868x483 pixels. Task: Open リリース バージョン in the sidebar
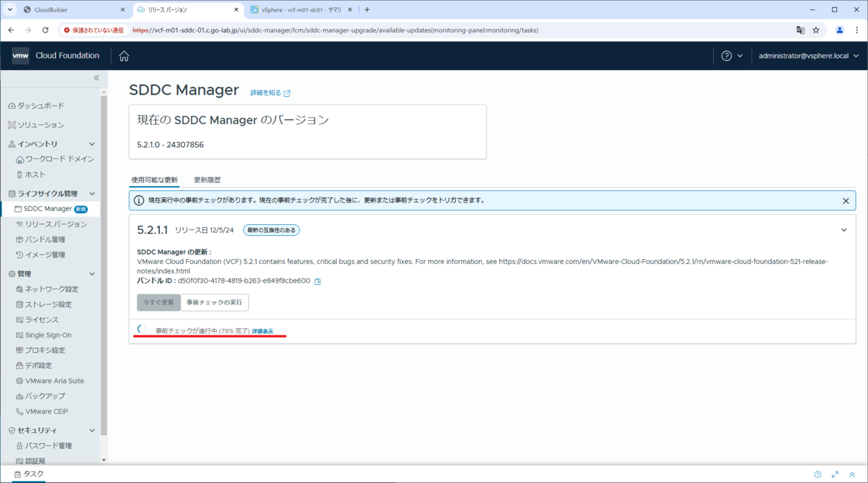pos(51,224)
